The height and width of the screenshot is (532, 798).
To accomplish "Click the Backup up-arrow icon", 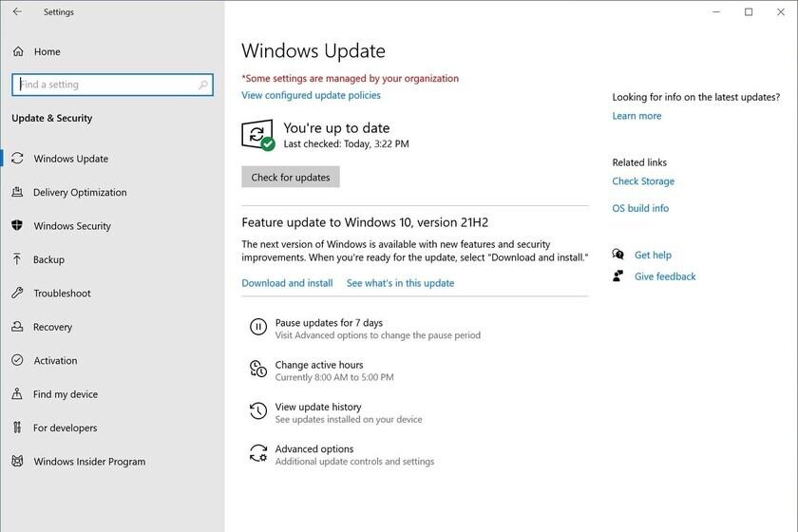I will click(17, 259).
